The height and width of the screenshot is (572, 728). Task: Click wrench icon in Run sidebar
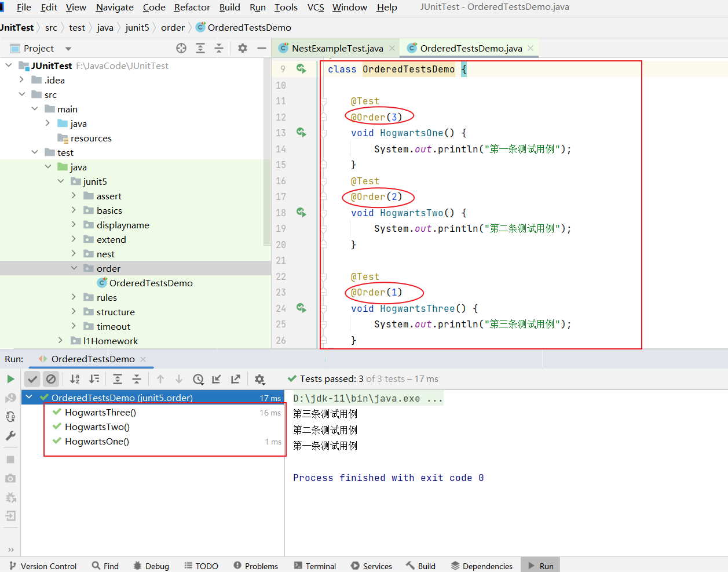coord(10,436)
